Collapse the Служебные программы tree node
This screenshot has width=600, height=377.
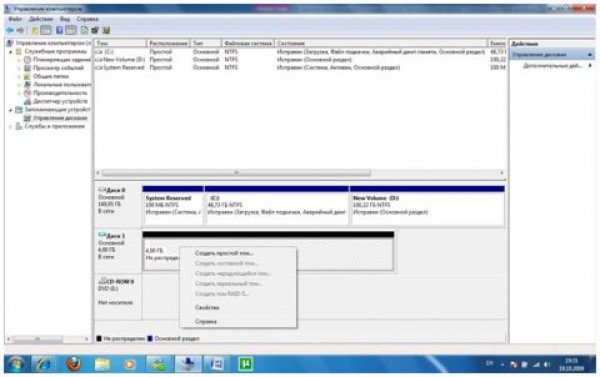[11, 52]
